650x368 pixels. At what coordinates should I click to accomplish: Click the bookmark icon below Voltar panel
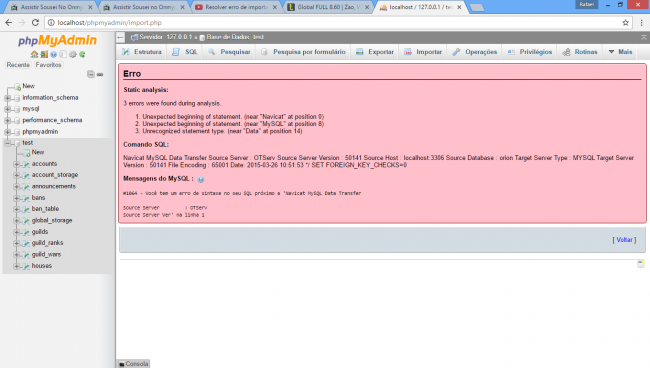pyautogui.click(x=640, y=264)
